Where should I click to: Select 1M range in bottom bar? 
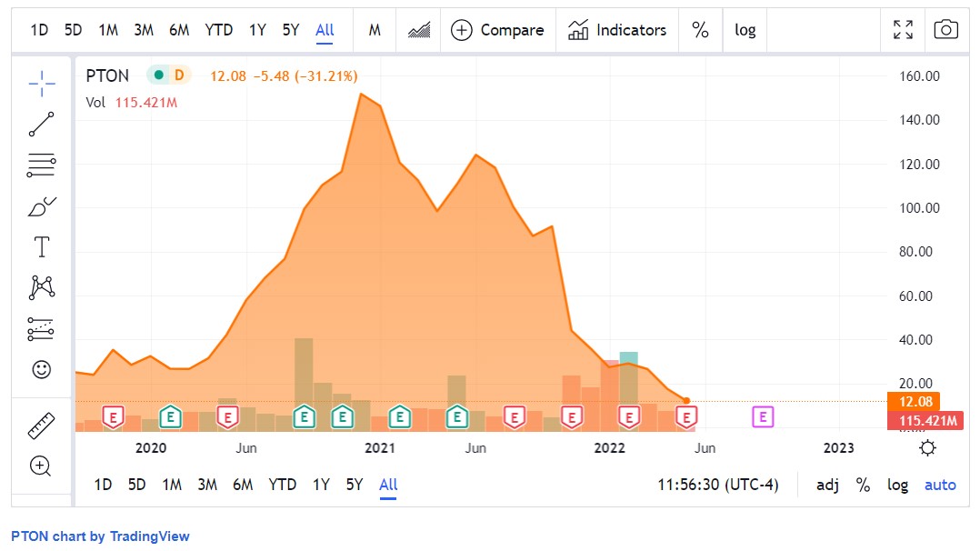click(x=172, y=485)
